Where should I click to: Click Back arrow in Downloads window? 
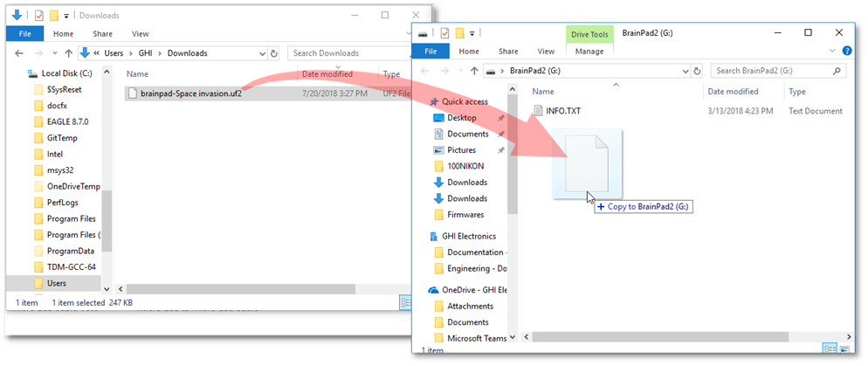(18, 53)
